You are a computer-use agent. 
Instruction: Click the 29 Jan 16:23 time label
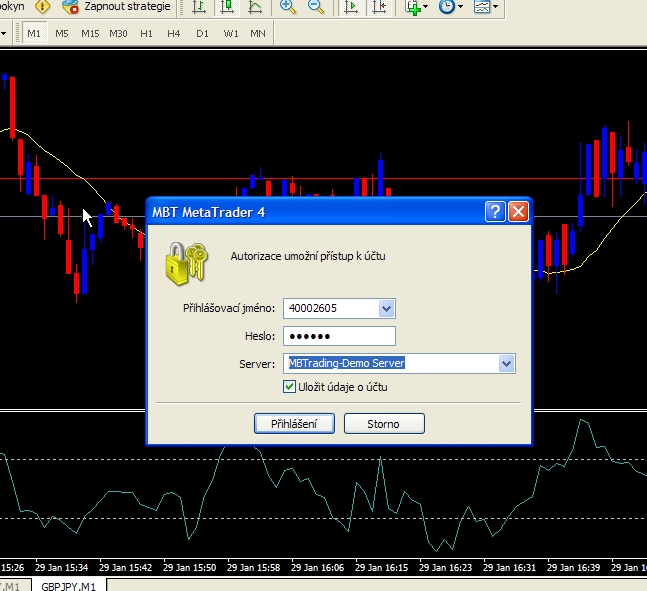click(445, 567)
